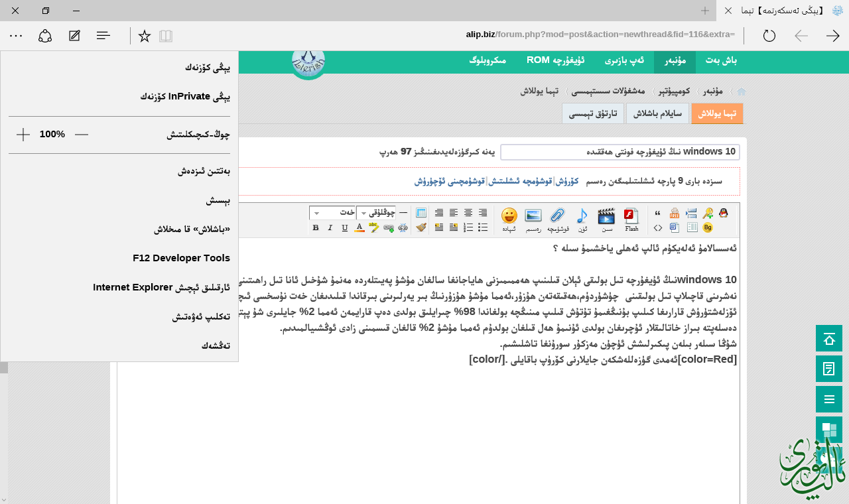Close the current browser tab
The image size is (849, 504).
click(728, 11)
